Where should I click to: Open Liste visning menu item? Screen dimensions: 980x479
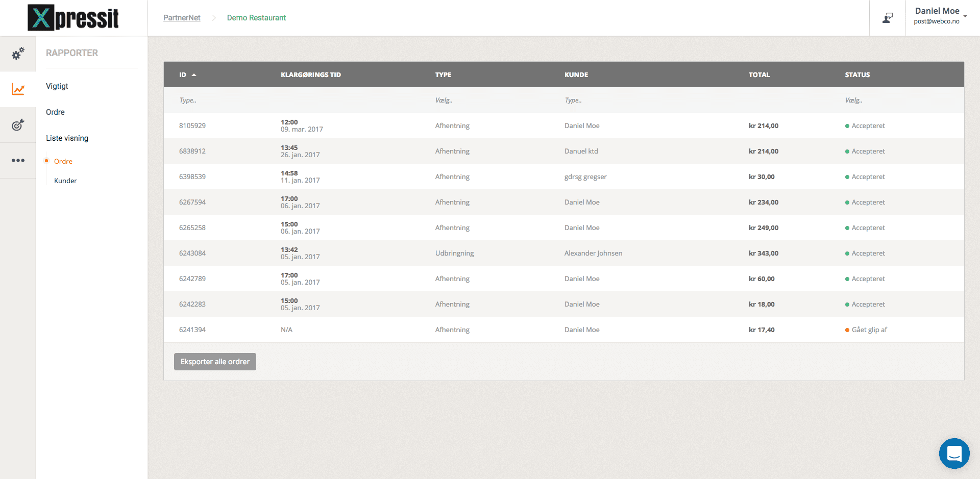[67, 138]
